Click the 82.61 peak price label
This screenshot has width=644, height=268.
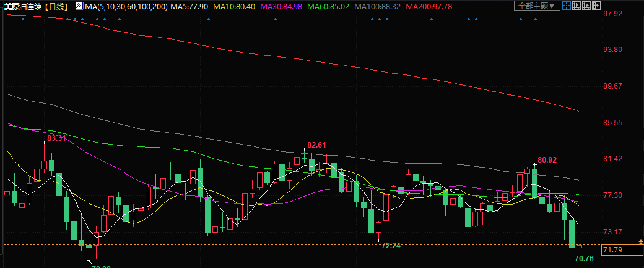tap(316, 145)
